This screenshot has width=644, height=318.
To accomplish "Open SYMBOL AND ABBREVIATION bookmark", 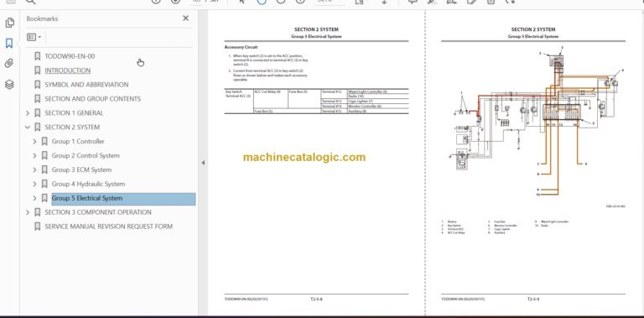I will click(x=86, y=85).
